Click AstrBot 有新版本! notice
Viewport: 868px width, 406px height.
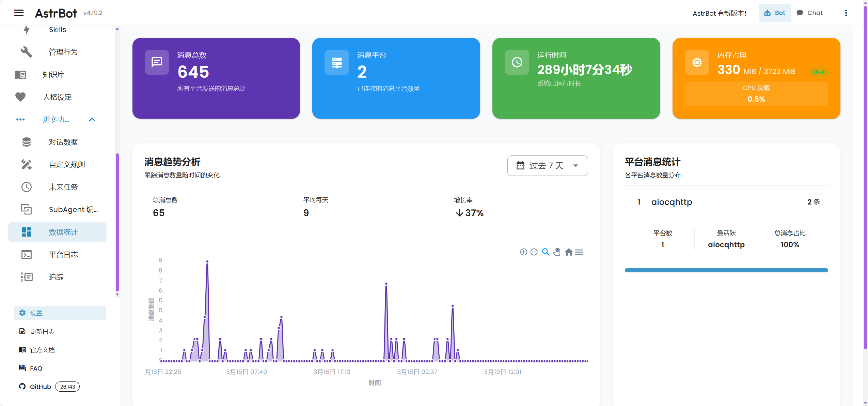[720, 13]
